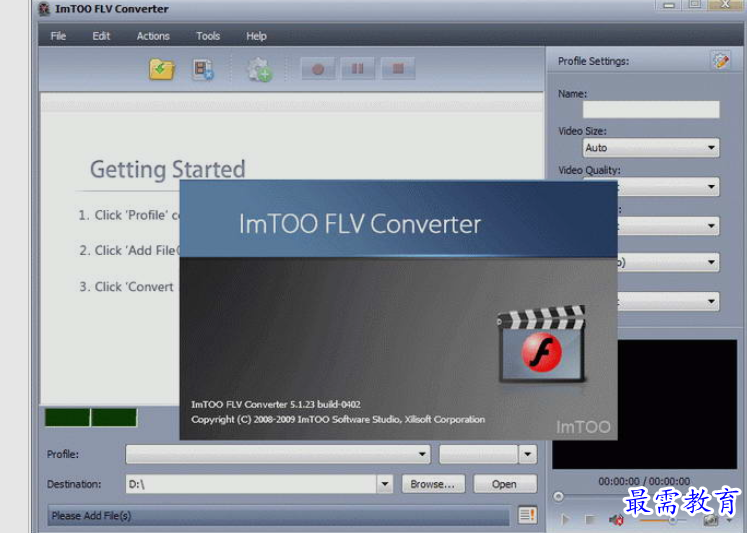Expand the Video Size Auto dropdown
Viewport: 747px width, 533px height.
point(711,148)
